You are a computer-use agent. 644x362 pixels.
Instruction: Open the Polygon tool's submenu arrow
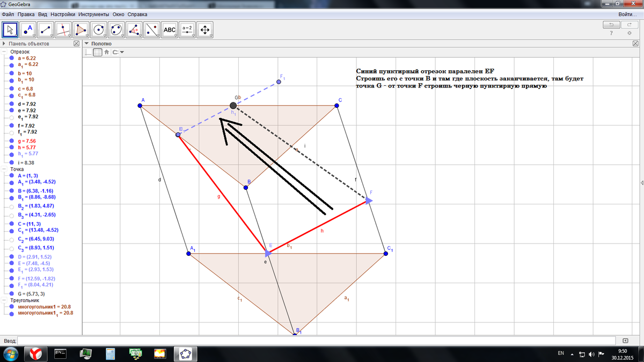point(87,35)
